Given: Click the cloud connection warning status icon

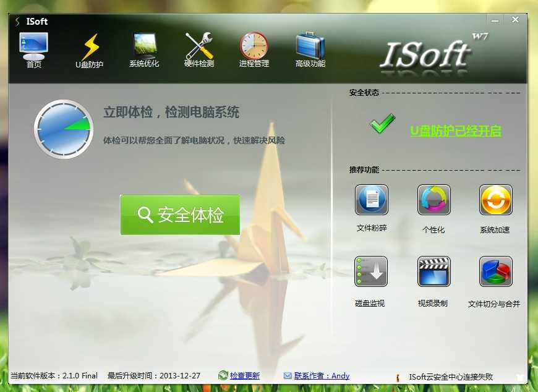Looking at the screenshot, I should click(398, 378).
